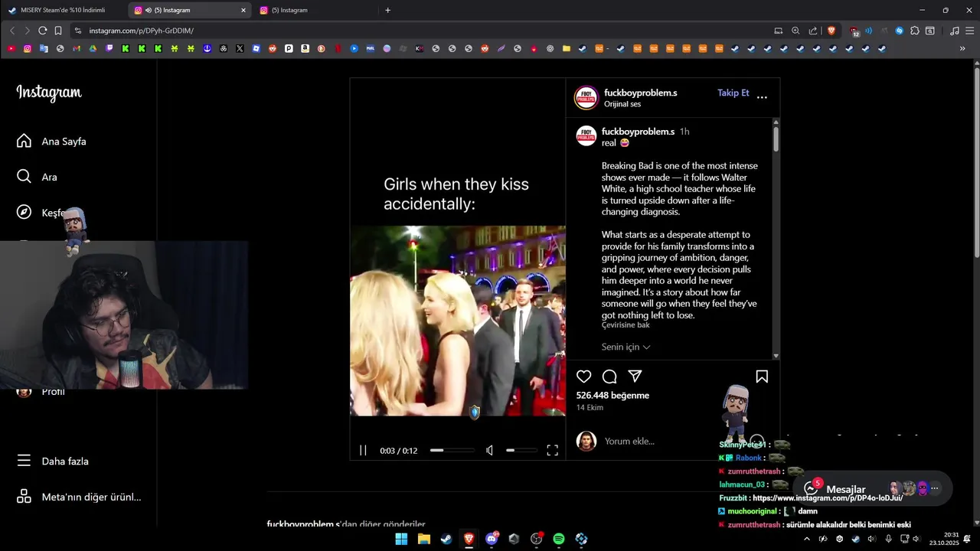Open Profil in the sidebar
The height and width of the screenshot is (551, 980).
[x=42, y=392]
